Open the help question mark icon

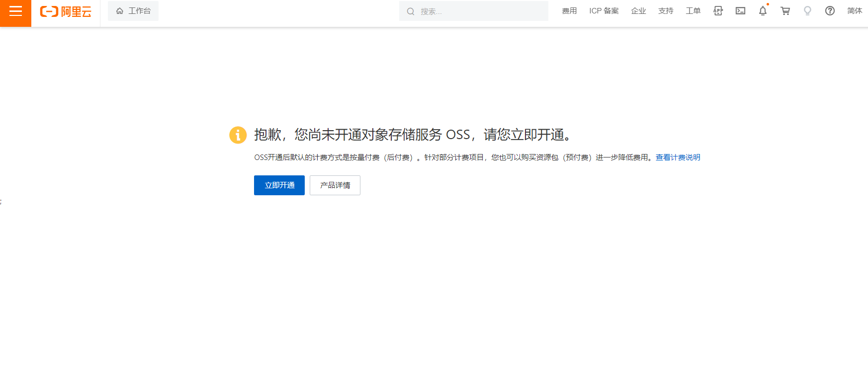830,11
